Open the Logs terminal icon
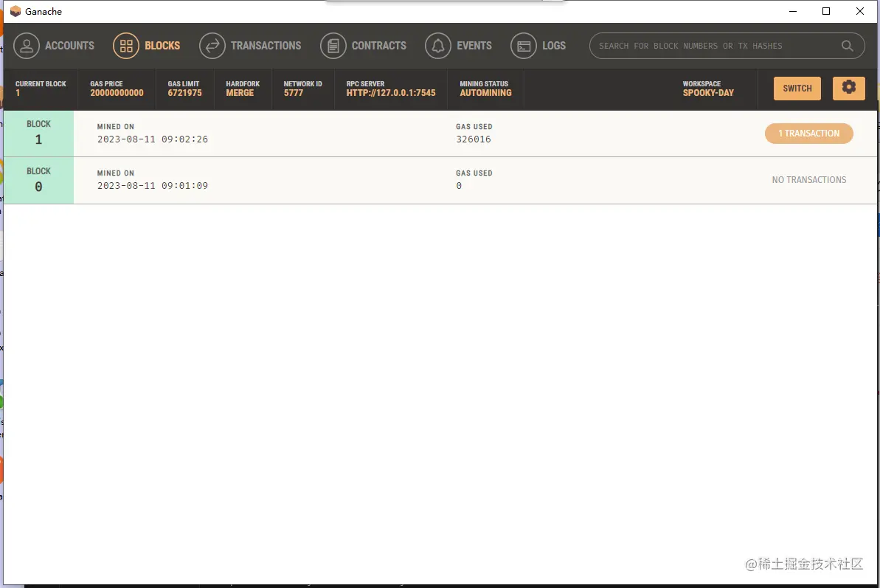880x588 pixels. pyautogui.click(x=524, y=46)
